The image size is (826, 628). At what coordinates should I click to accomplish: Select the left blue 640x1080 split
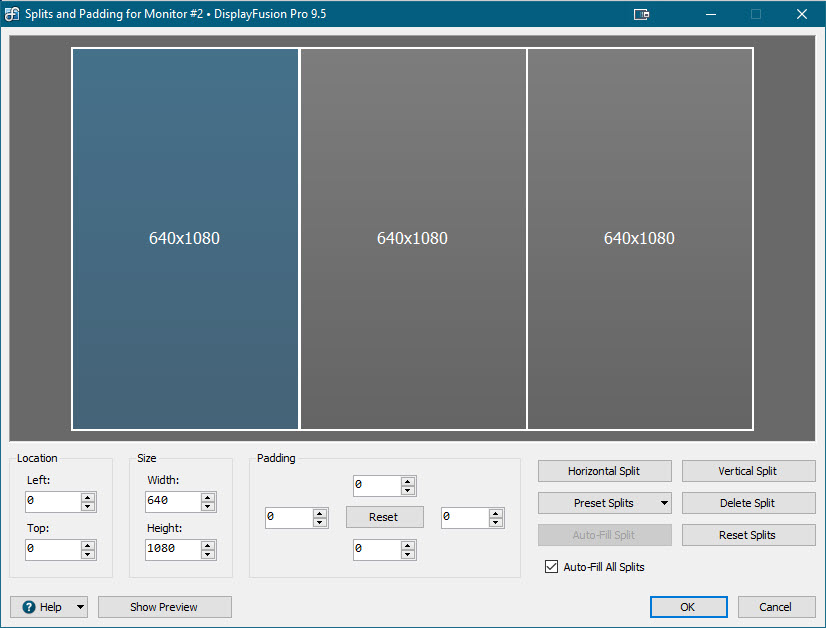pyautogui.click(x=185, y=239)
